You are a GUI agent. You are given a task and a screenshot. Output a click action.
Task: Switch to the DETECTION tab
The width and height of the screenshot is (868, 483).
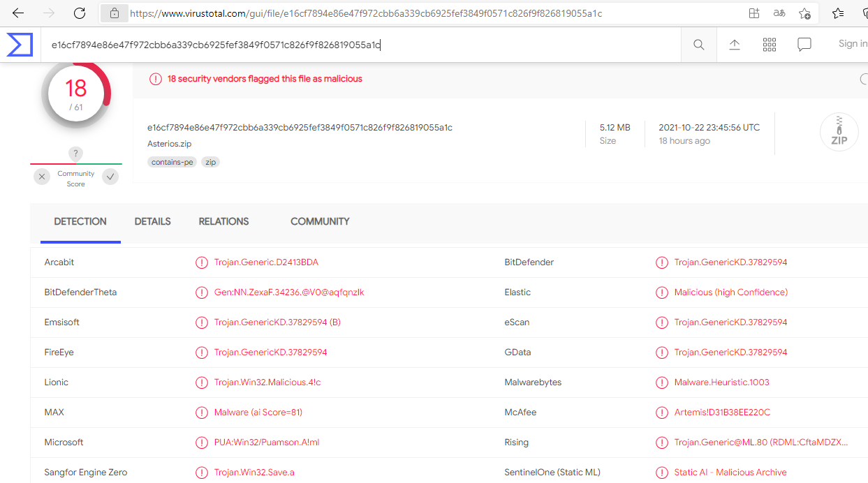(x=80, y=222)
